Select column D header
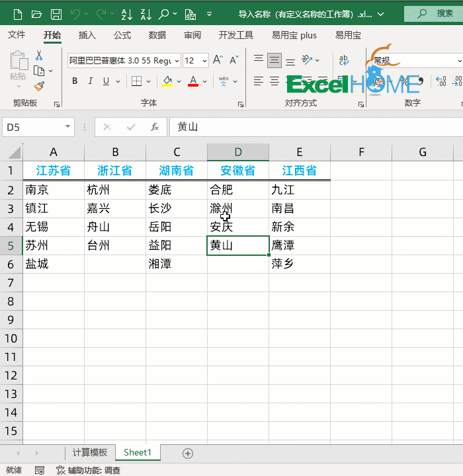This screenshot has height=476, width=463. tap(238, 152)
